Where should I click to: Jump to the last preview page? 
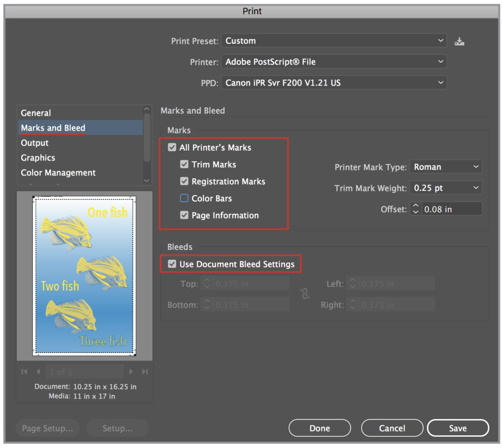coord(145,371)
